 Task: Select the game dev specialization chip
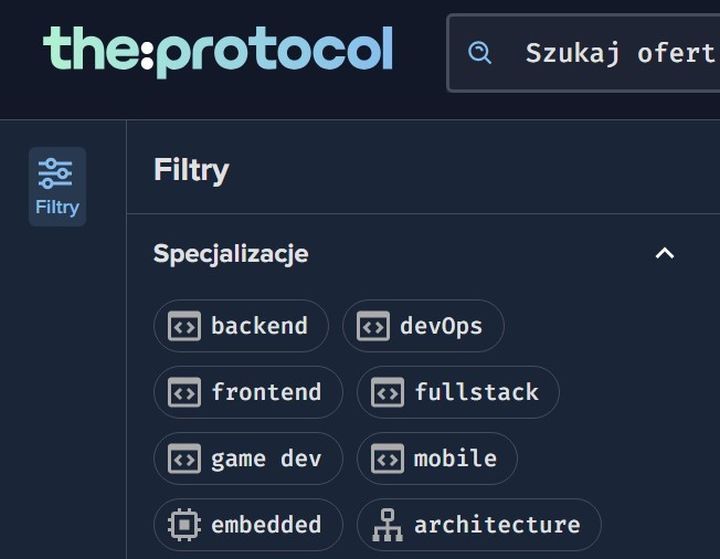(x=266, y=458)
